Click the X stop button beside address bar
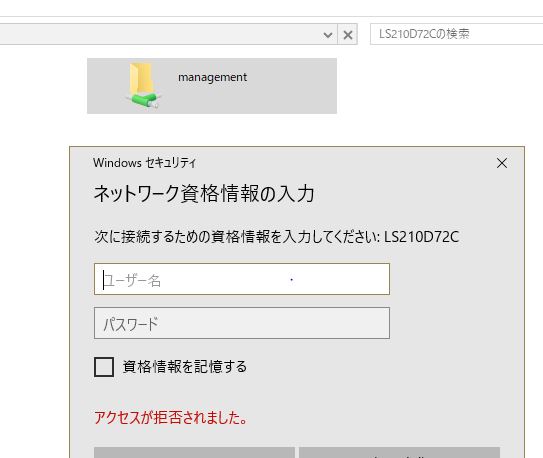This screenshot has width=543, height=458. pos(348,35)
